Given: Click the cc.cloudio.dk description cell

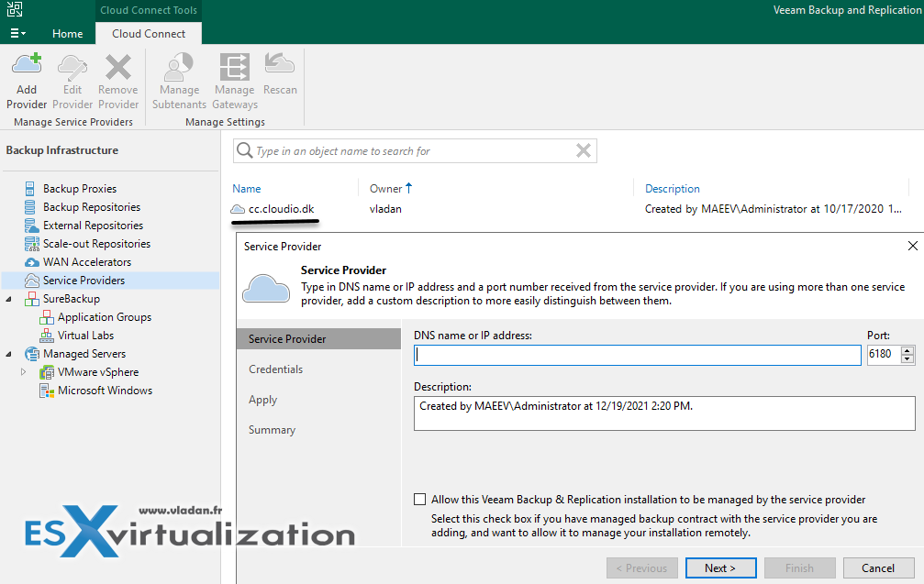Looking at the screenshot, I should (x=774, y=209).
